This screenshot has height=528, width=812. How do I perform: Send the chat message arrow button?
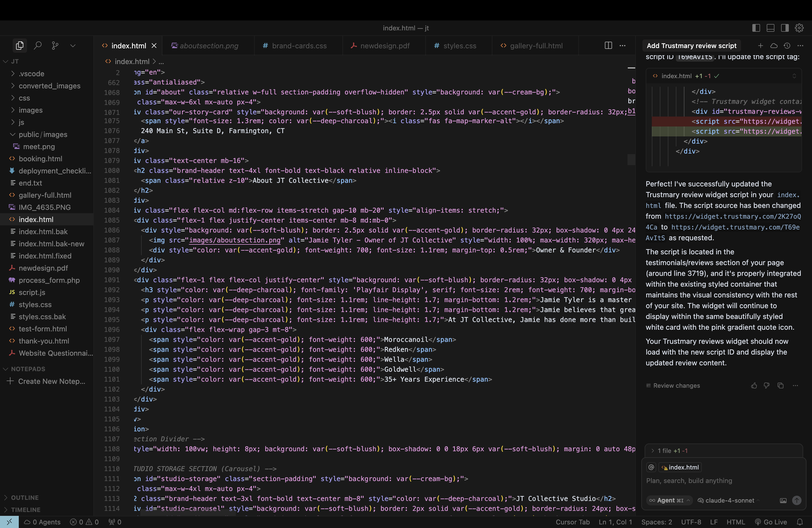[797, 500]
